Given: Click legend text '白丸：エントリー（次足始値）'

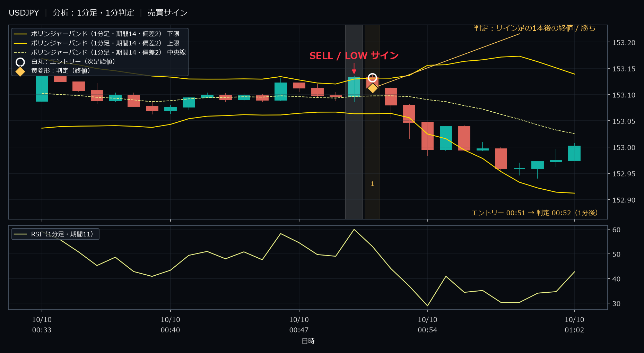Looking at the screenshot, I should (73, 61).
